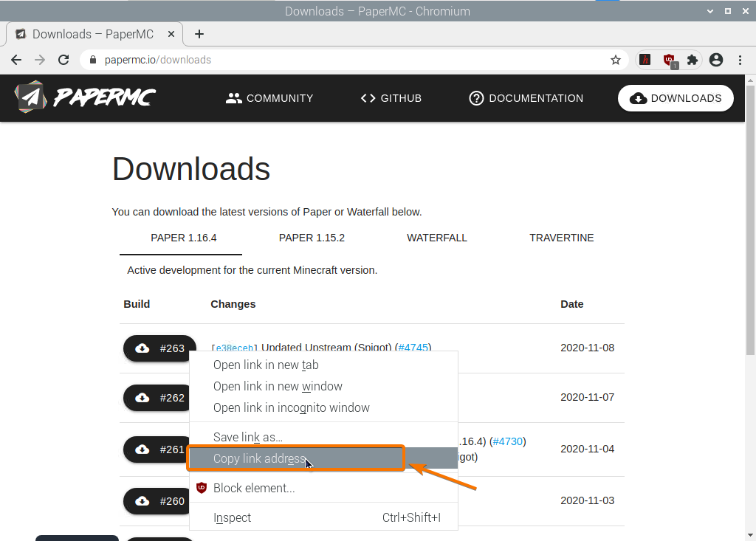
Task: Choose 'Open link in new tab'
Action: coord(323,365)
